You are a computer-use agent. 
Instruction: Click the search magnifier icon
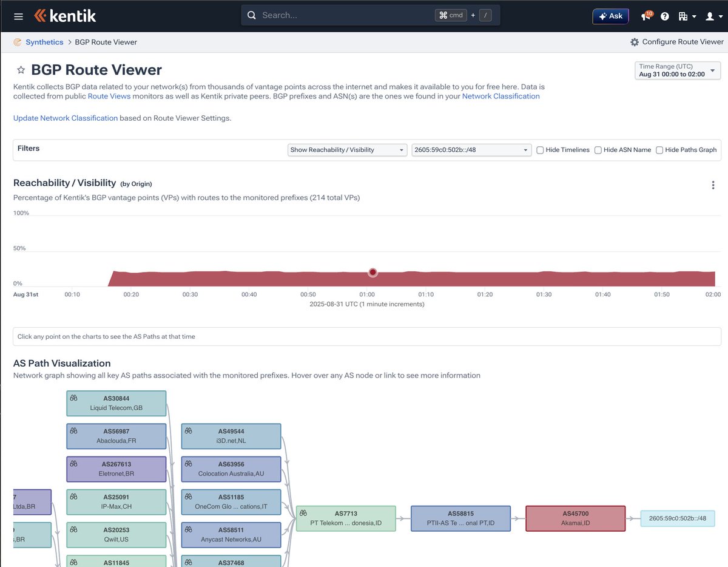click(x=251, y=15)
